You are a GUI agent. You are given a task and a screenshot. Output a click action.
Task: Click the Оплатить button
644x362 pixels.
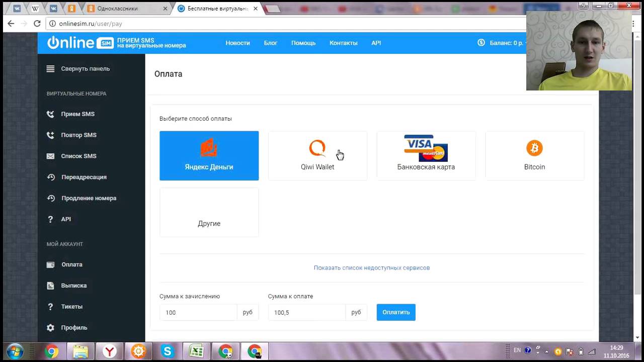coord(396,312)
